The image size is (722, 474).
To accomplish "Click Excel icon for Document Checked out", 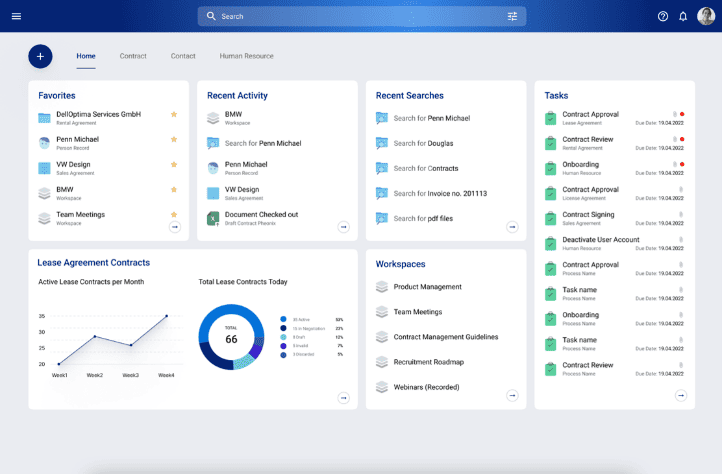I will (x=213, y=218).
